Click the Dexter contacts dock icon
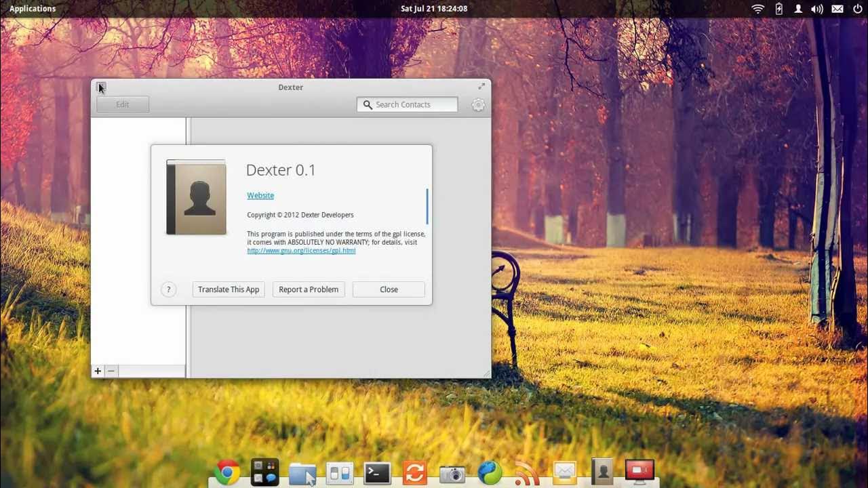 (601, 472)
